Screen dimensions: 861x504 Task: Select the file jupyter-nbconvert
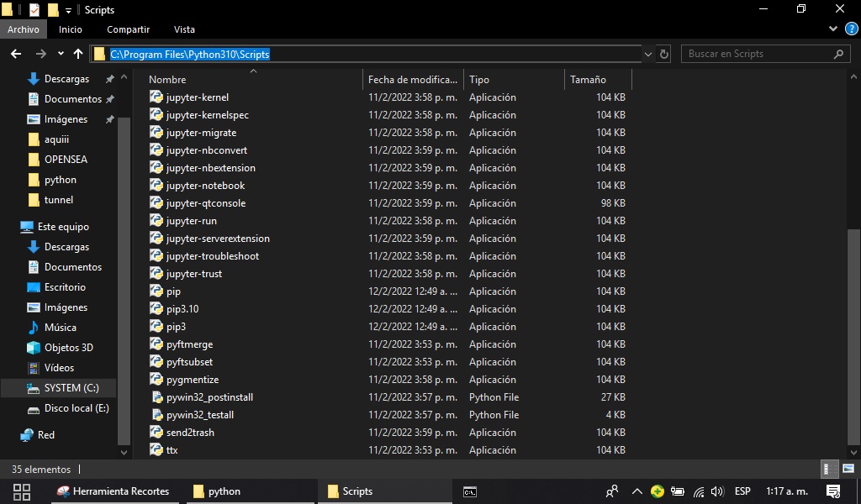[x=207, y=150]
